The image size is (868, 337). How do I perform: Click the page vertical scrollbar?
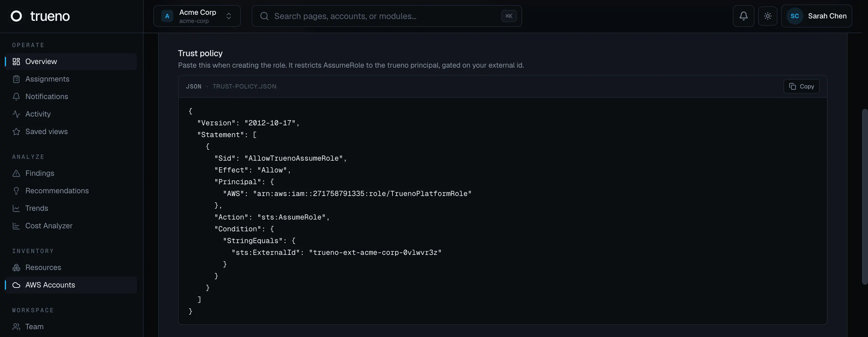click(865, 197)
